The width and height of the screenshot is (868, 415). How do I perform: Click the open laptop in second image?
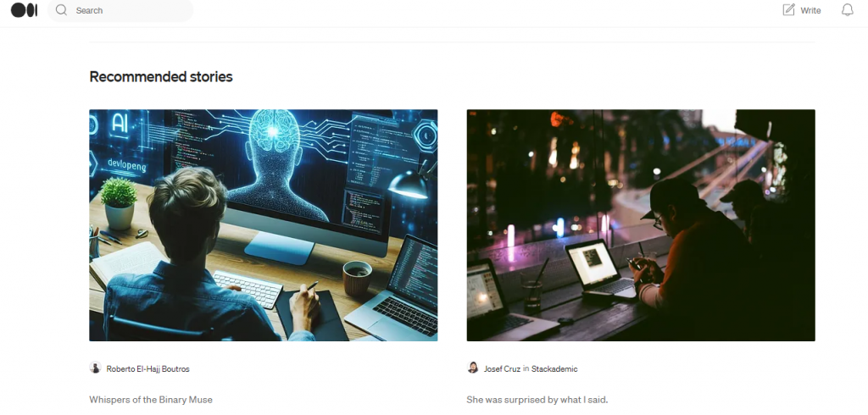(601, 268)
